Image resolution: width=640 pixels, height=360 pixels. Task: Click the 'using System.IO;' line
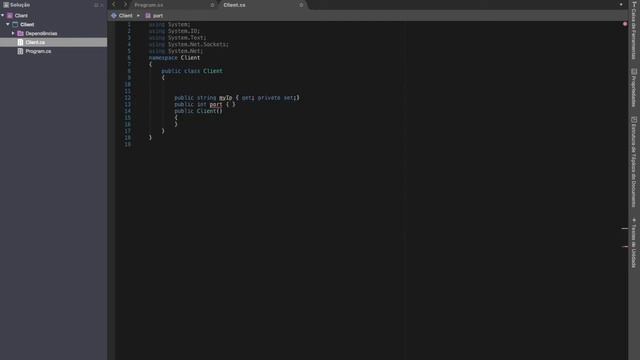pyautogui.click(x=174, y=31)
